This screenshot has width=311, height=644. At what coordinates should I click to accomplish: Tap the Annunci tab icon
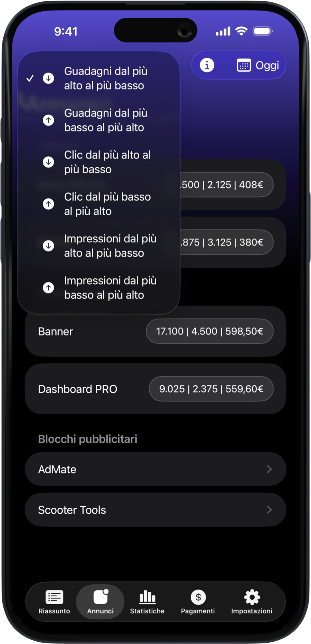pyautogui.click(x=101, y=597)
